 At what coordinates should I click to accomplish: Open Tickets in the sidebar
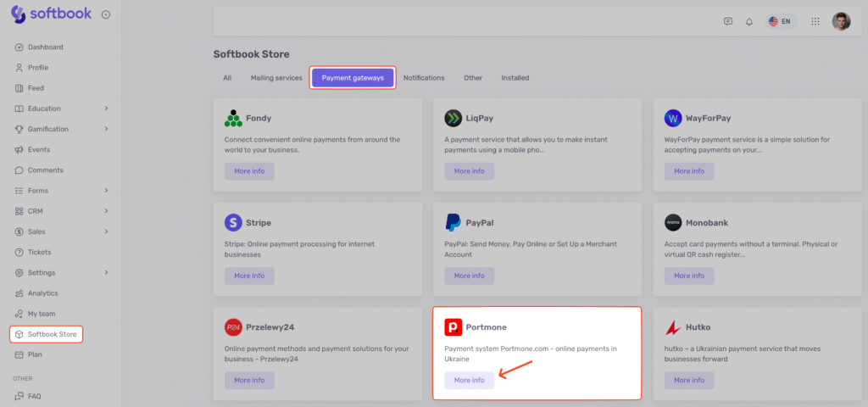(39, 252)
